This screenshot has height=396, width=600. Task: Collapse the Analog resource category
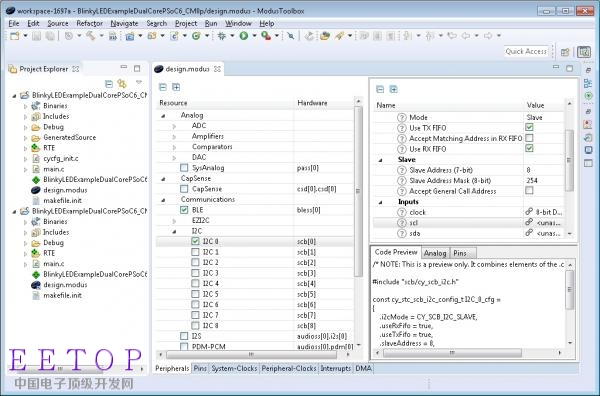click(163, 116)
